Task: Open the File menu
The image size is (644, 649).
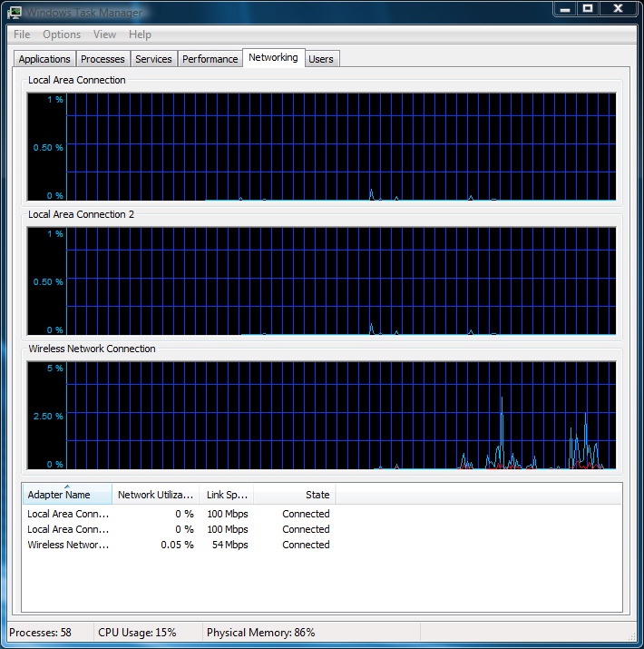Action: (x=22, y=34)
